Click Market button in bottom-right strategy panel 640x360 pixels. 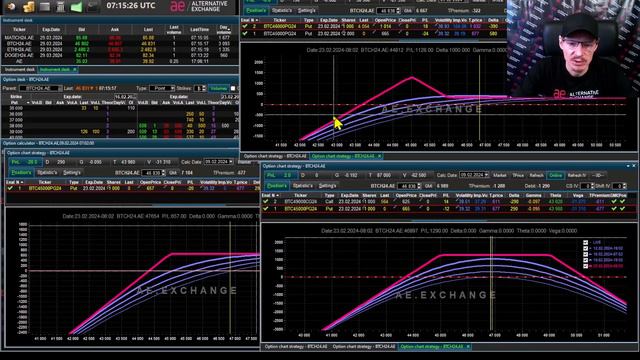[x=500, y=175]
